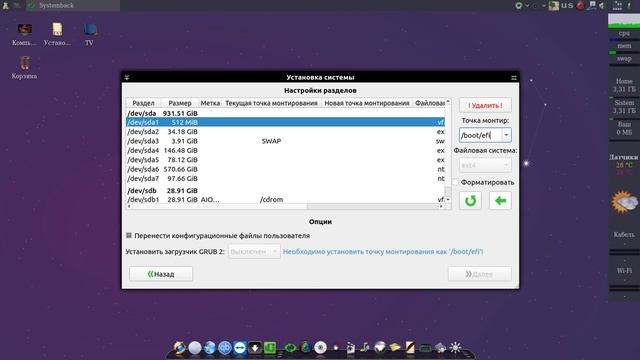Screen dimensions: 640x360
Task: Click the window menu icon left of title
Action: (x=127, y=77)
